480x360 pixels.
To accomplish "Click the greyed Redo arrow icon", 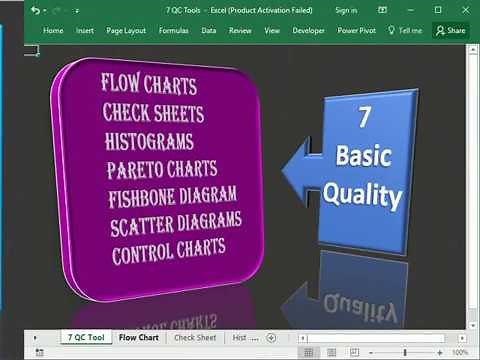I will 56,11.
